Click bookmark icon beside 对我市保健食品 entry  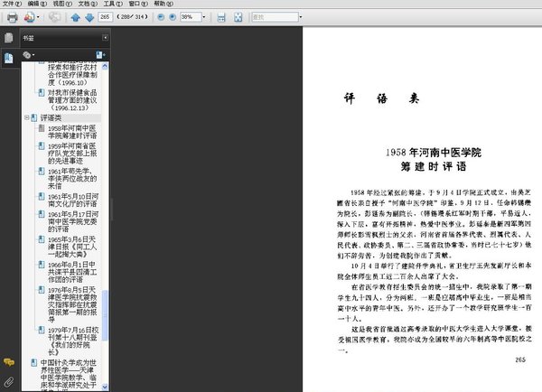42,93
